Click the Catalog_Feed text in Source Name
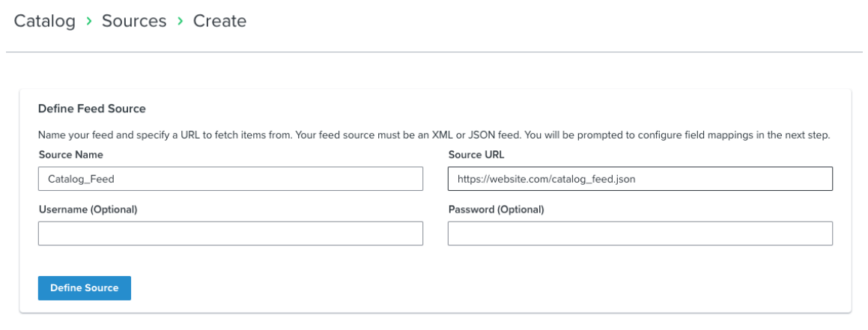868x330 pixels. pyautogui.click(x=81, y=179)
